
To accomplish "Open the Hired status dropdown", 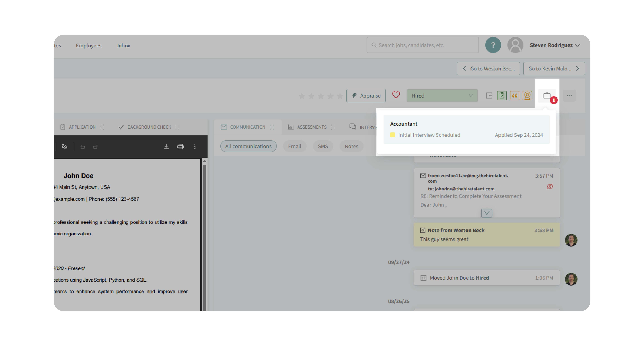I will 442,95.
